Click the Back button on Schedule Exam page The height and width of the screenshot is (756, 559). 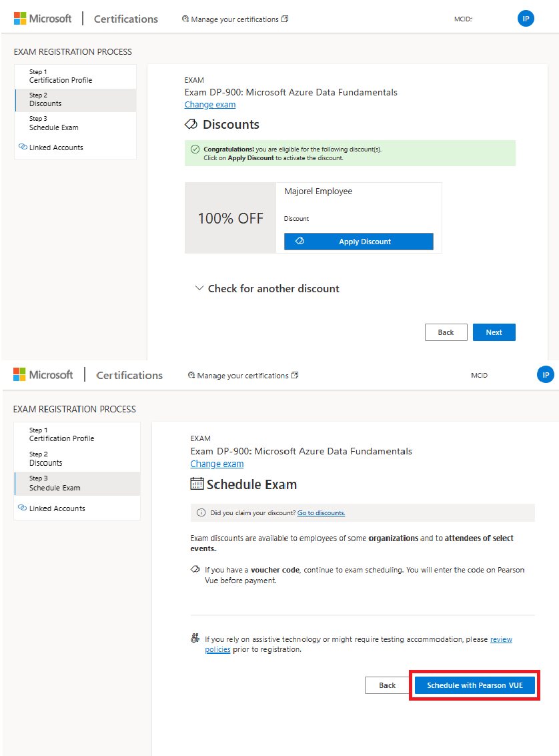coord(387,685)
